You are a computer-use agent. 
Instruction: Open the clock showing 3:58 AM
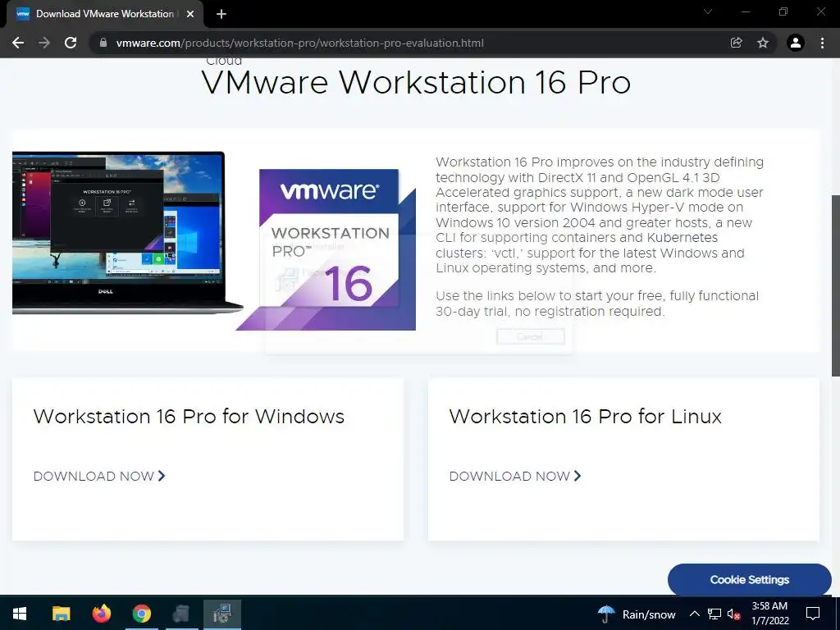[769, 614]
